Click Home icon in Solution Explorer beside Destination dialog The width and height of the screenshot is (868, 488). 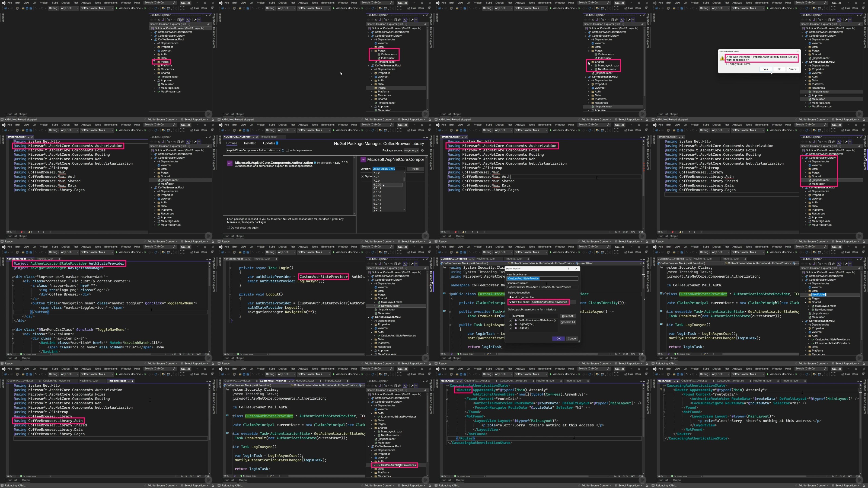click(x=810, y=20)
